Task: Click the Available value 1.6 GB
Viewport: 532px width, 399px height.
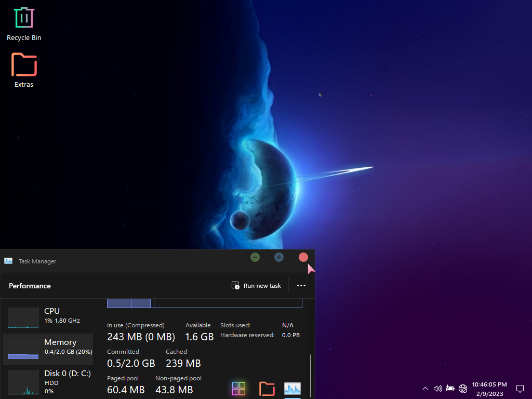Action: 199,337
